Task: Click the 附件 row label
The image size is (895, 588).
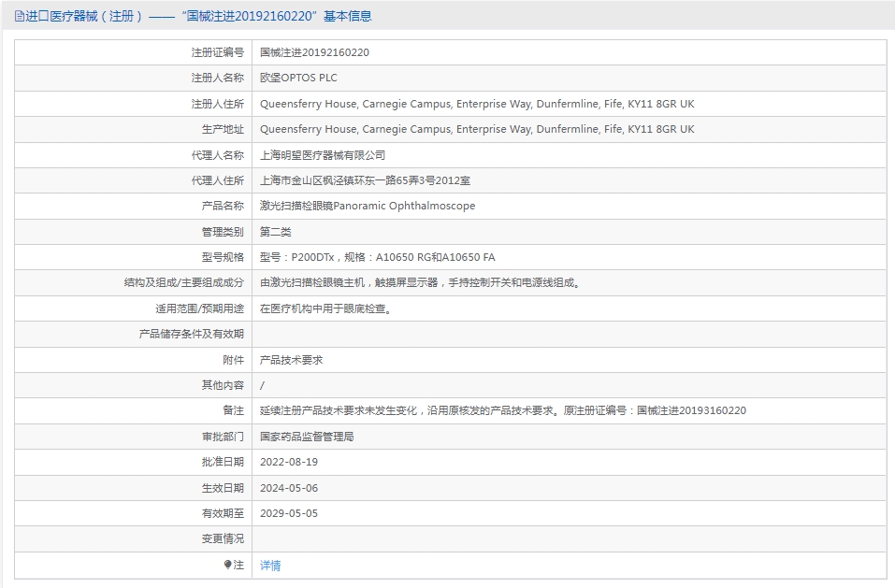Action: point(234,361)
